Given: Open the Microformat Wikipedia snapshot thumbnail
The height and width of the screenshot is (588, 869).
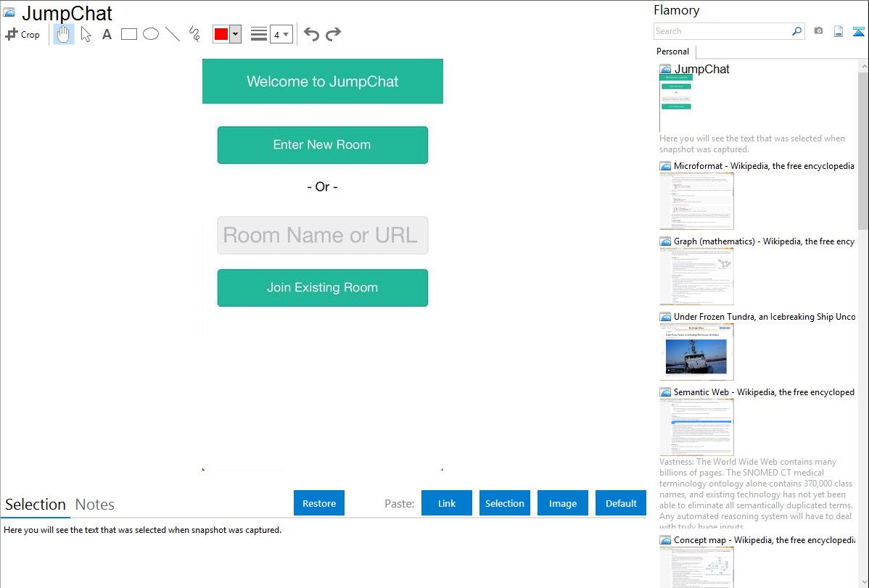Looking at the screenshot, I should [x=696, y=201].
